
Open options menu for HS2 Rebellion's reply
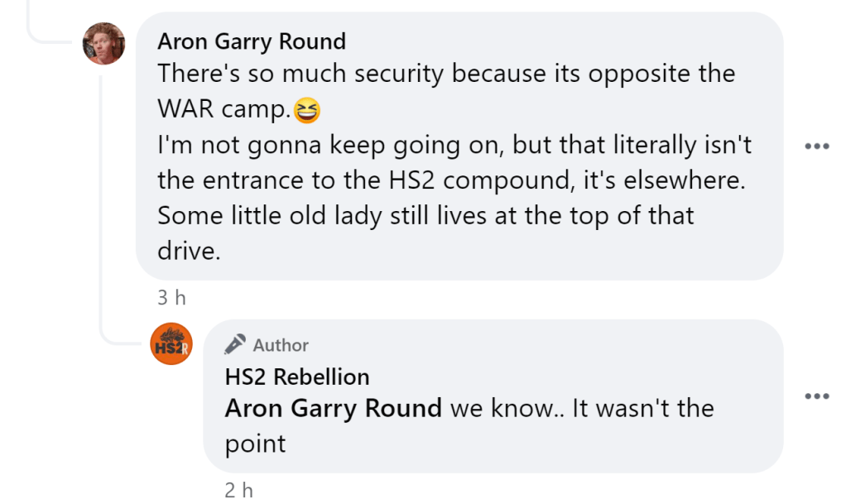click(x=816, y=396)
